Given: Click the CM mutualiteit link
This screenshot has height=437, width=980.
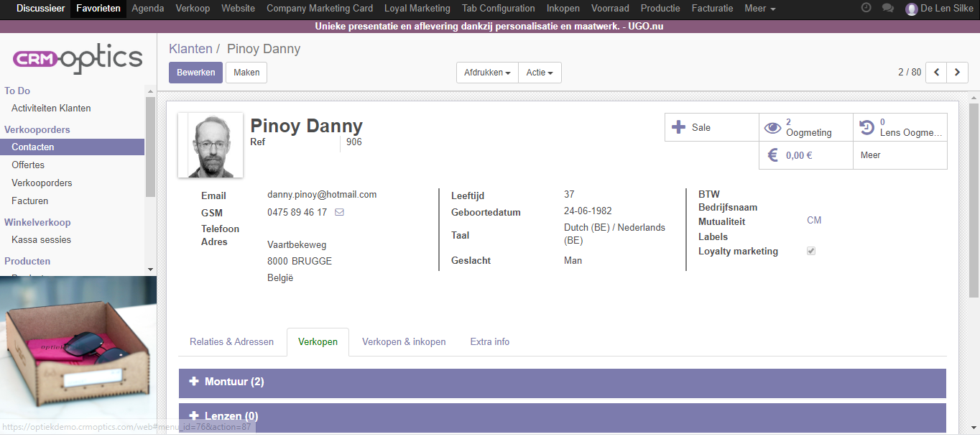Looking at the screenshot, I should click(x=814, y=221).
